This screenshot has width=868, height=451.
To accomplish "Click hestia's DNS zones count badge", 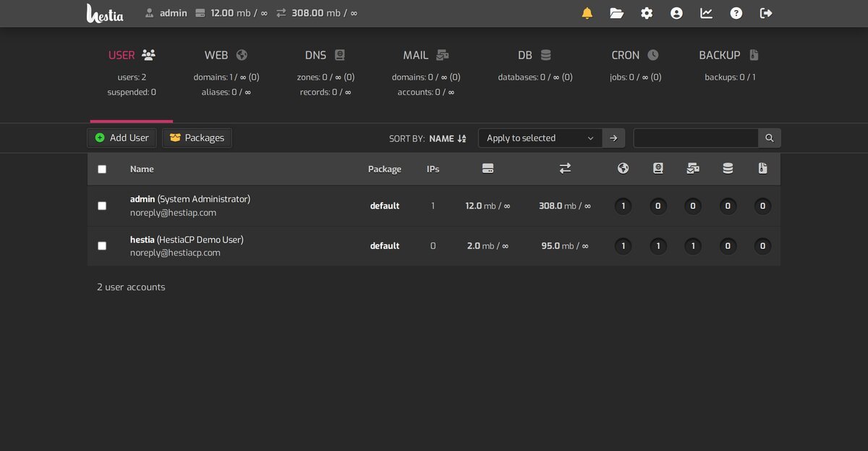I will tap(658, 246).
